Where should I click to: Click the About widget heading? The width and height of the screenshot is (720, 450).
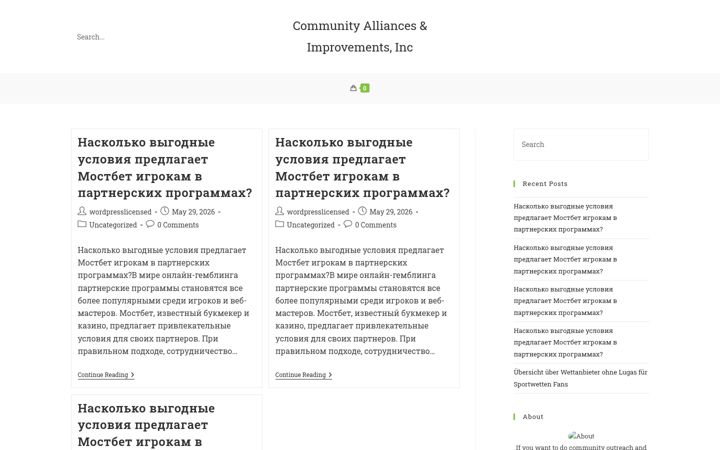pyautogui.click(x=533, y=416)
